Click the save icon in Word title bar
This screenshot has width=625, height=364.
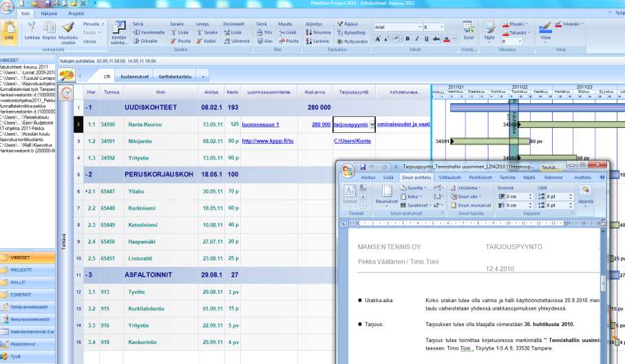tap(363, 167)
